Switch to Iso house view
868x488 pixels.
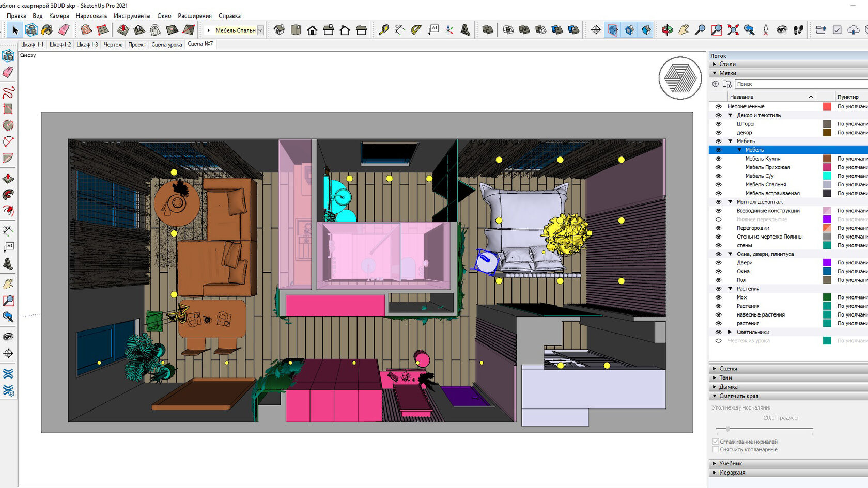tap(279, 30)
